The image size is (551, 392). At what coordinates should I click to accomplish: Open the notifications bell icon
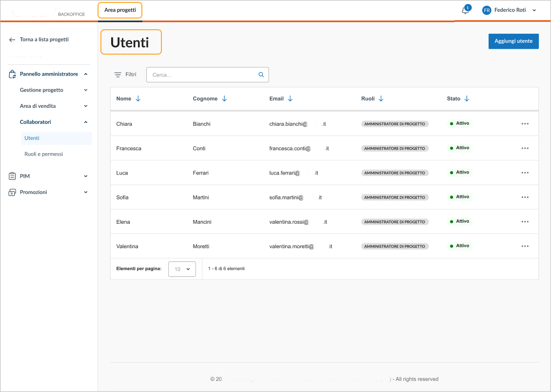tap(465, 10)
